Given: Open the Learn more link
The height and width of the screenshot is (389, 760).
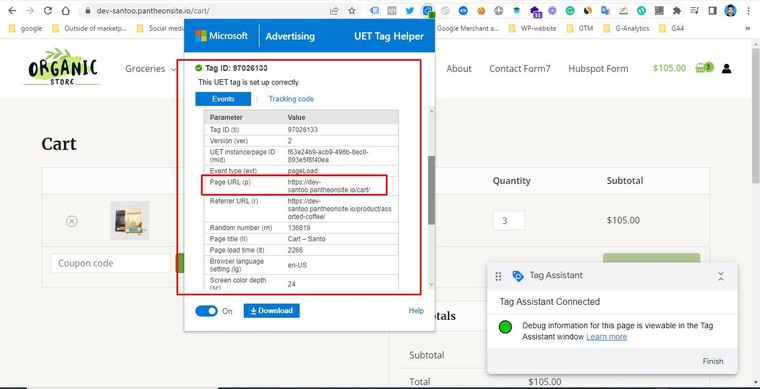Looking at the screenshot, I should 606,337.
